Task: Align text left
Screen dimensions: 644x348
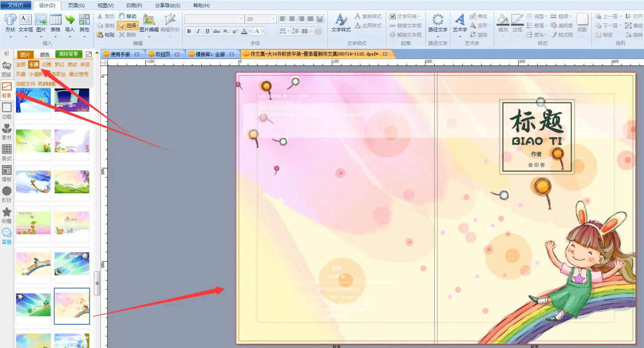Action: (283, 19)
